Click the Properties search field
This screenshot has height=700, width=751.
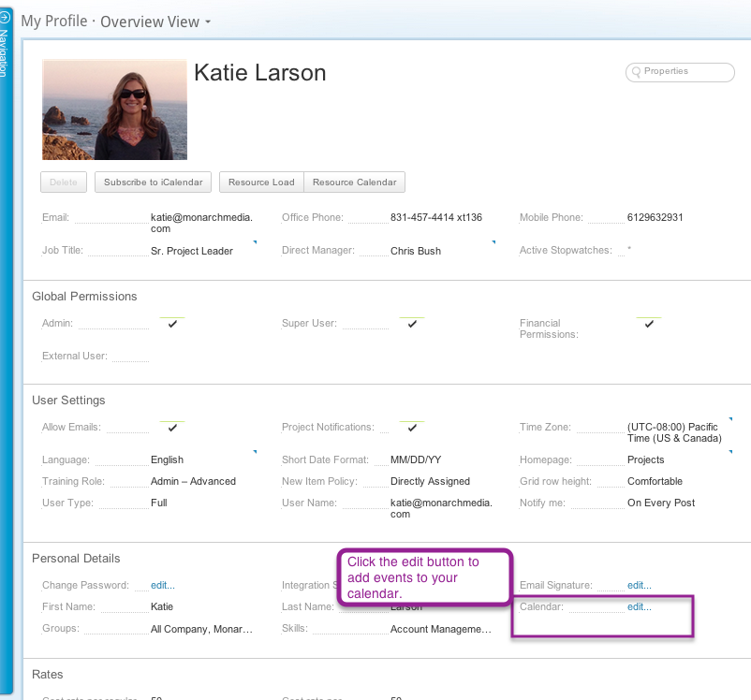click(x=680, y=72)
